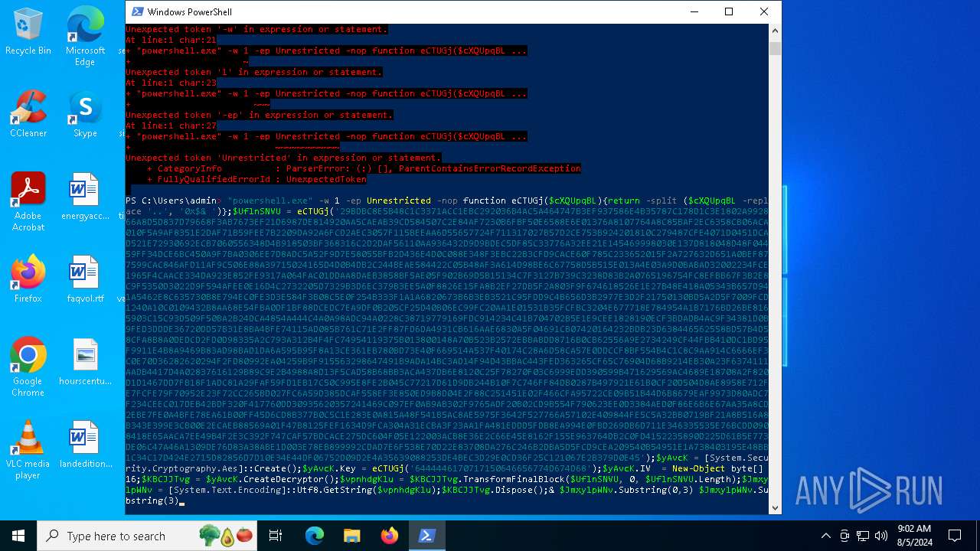The width and height of the screenshot is (980, 551).
Task: Open the clock showing 9:02 AM
Action: pyautogui.click(x=913, y=536)
